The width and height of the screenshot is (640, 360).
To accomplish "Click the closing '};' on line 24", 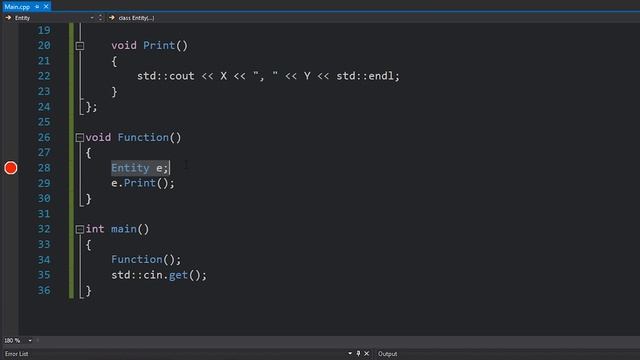I will point(92,107).
